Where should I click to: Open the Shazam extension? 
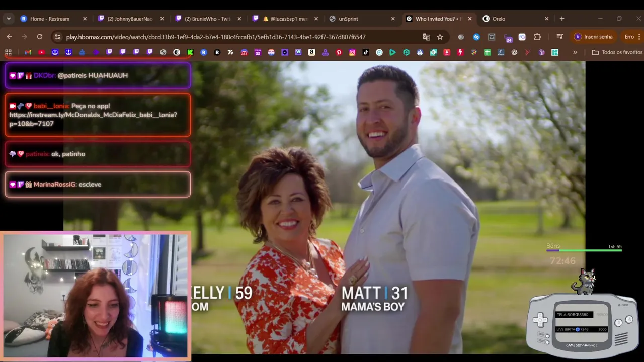[476, 37]
